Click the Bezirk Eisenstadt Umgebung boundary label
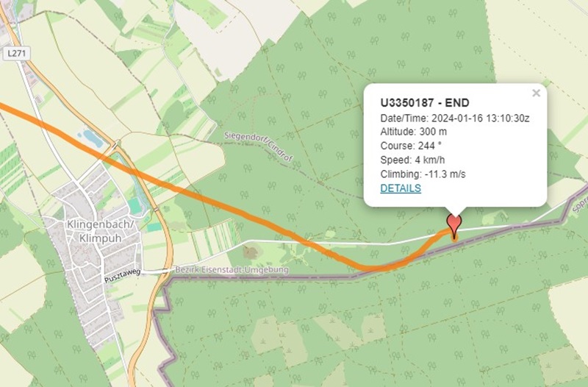This screenshot has width=588, height=387. (x=232, y=270)
